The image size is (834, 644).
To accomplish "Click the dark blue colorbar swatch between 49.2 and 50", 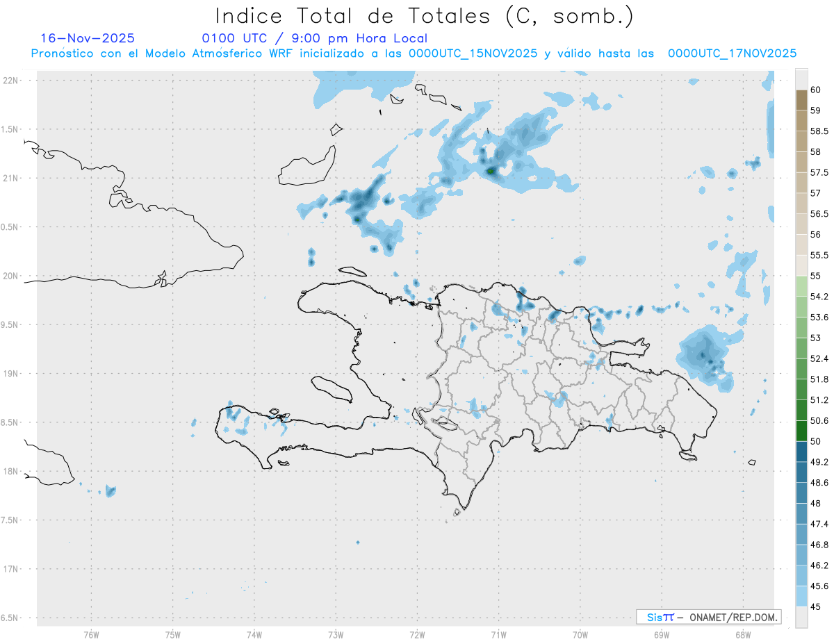I will pos(801,452).
